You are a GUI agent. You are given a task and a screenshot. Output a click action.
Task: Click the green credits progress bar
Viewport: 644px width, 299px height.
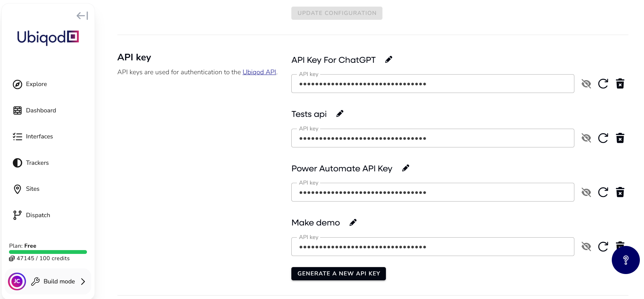point(48,252)
